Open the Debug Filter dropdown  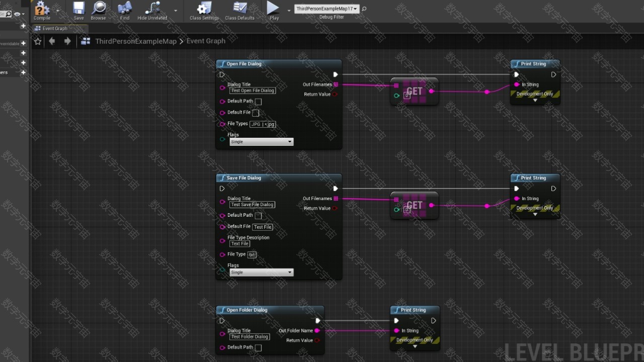[327, 9]
